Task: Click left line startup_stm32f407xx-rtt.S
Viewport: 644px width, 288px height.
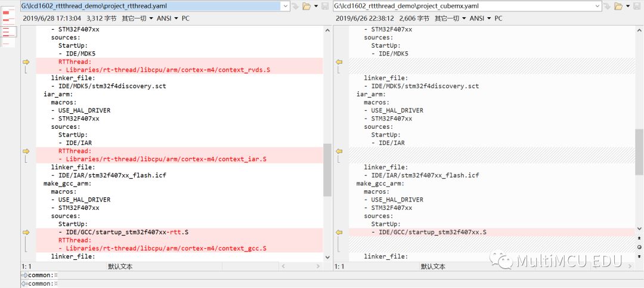Action: click(x=123, y=233)
